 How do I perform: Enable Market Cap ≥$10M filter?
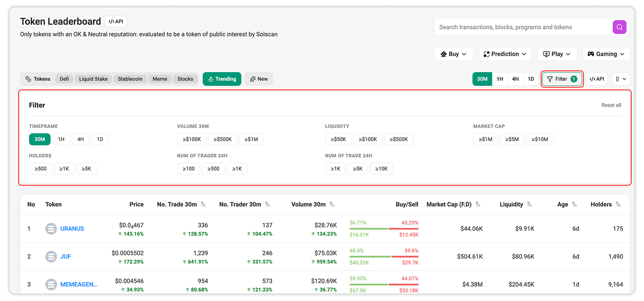click(x=540, y=140)
